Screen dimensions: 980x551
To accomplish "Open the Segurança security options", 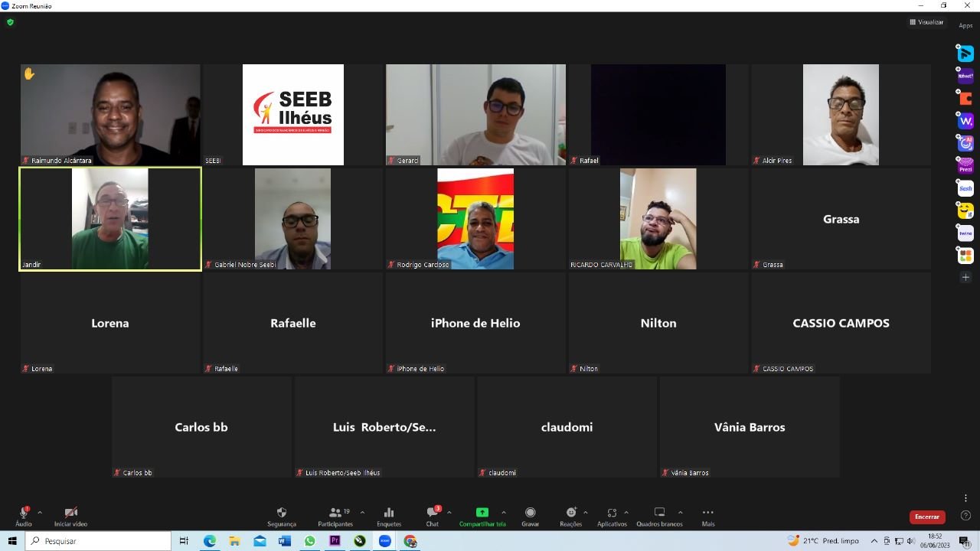I will point(281,516).
